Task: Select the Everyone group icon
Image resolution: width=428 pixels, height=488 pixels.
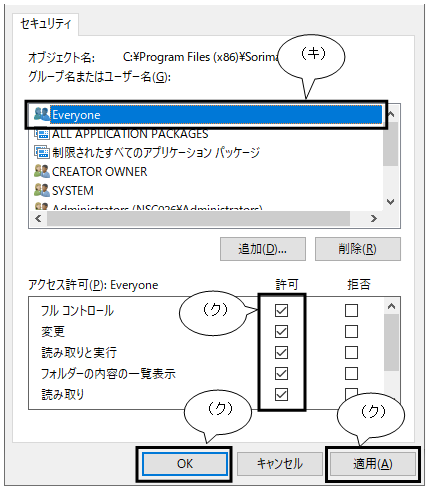Action: (x=41, y=114)
